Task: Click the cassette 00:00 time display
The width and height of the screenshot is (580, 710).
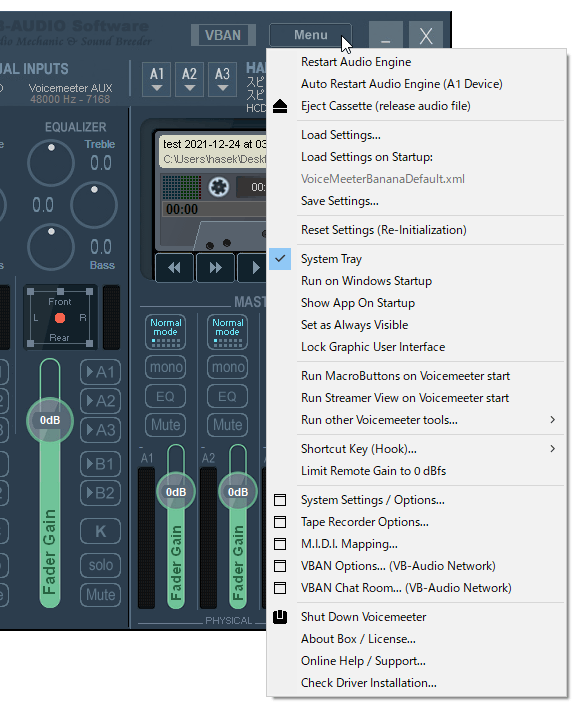Action: 182,210
